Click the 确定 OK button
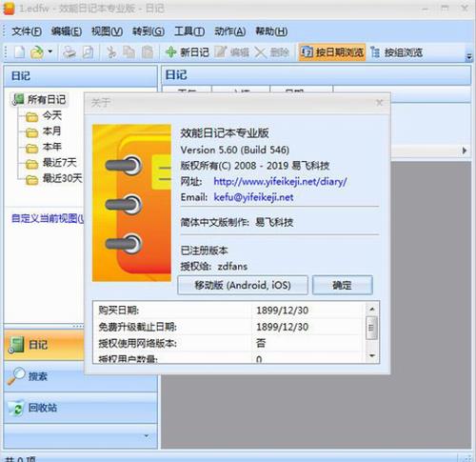Image resolution: width=476 pixels, height=462 pixels. 342,285
